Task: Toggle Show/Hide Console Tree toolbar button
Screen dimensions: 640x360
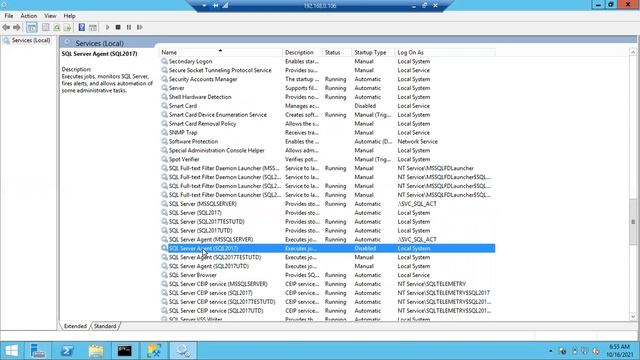Action: pyautogui.click(x=31, y=27)
